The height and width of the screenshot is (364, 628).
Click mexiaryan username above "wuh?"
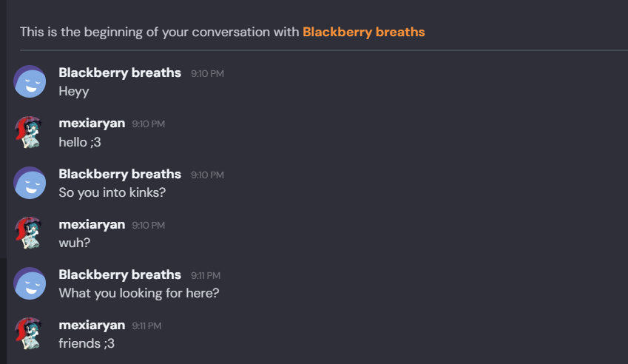coord(92,224)
